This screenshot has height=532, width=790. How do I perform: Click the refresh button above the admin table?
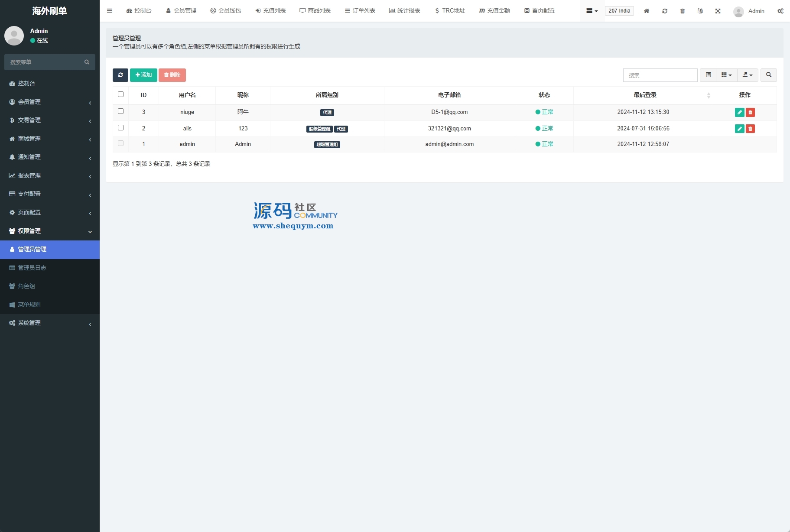pyautogui.click(x=120, y=75)
